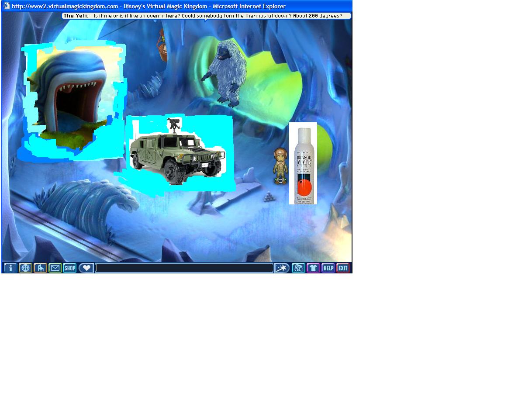Click the player avatar with helmet
532x397 pixels.
(x=280, y=166)
